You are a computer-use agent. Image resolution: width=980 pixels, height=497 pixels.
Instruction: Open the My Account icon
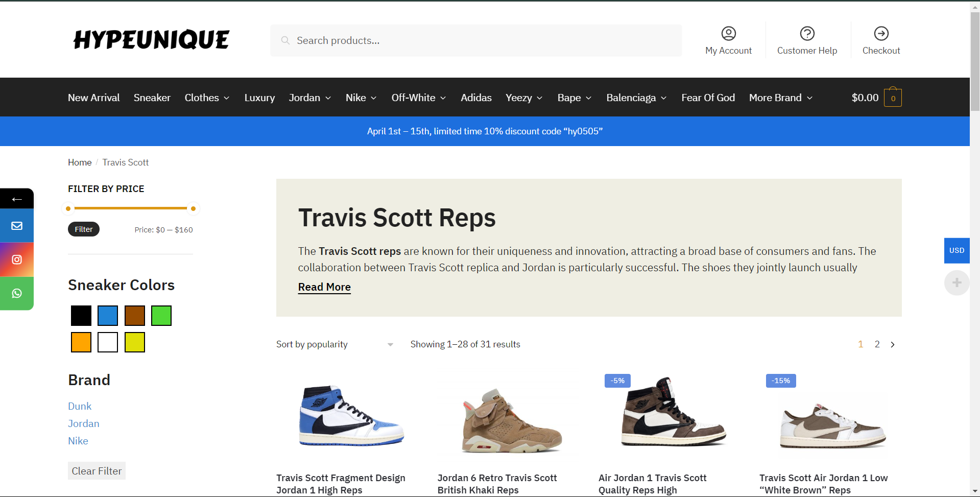[728, 34]
